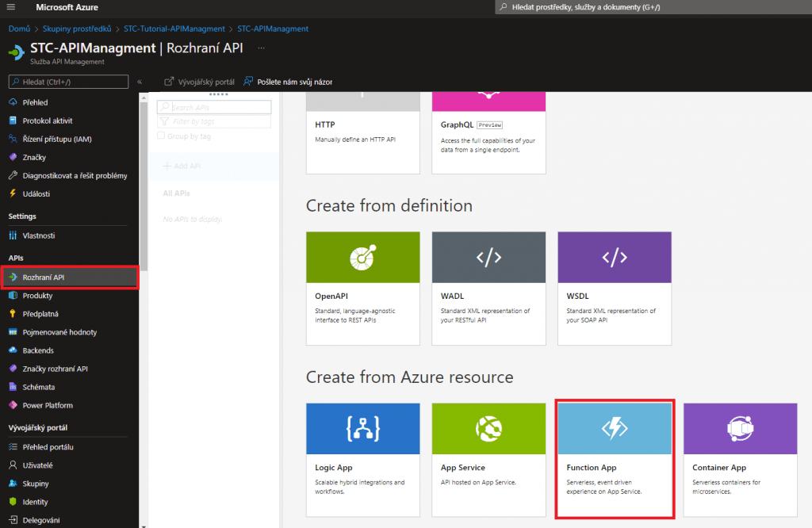Select the OpenAPI definition icon
This screenshot has height=528, width=812.
(x=362, y=257)
